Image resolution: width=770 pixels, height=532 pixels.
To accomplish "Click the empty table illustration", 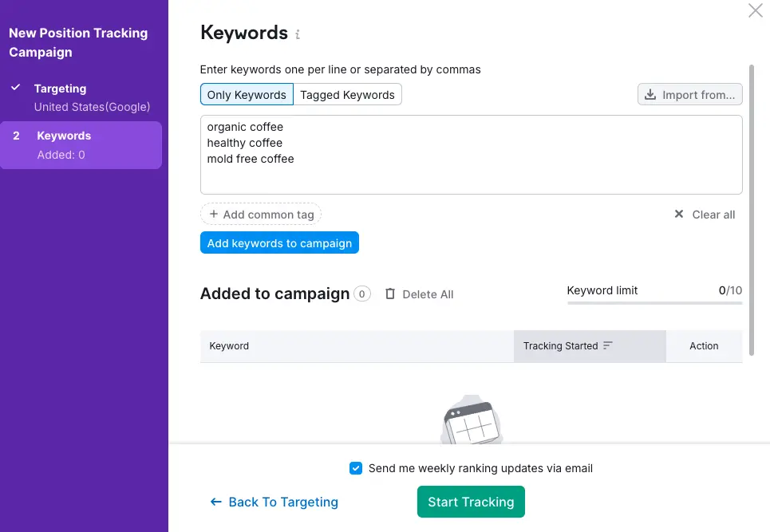I will pos(471,421).
